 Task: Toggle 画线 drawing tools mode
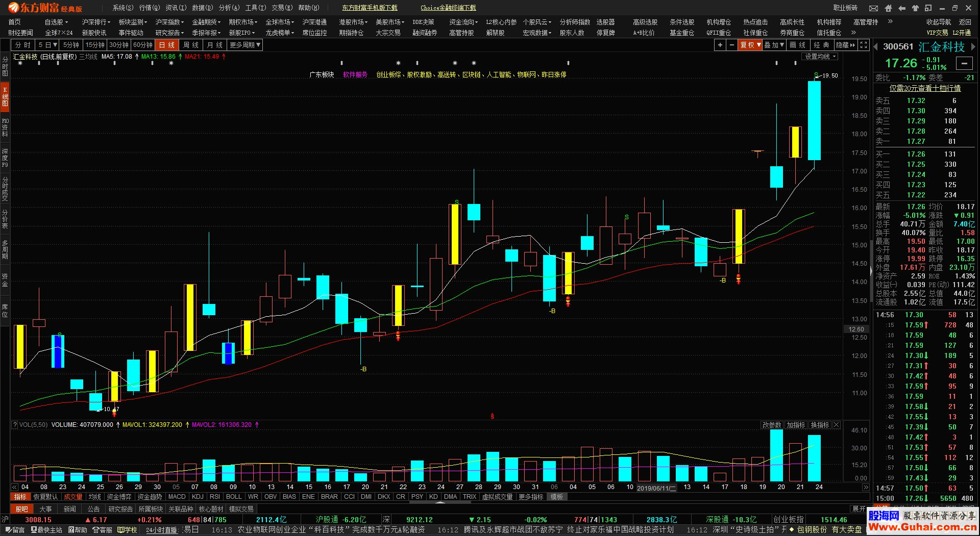pyautogui.click(x=798, y=45)
